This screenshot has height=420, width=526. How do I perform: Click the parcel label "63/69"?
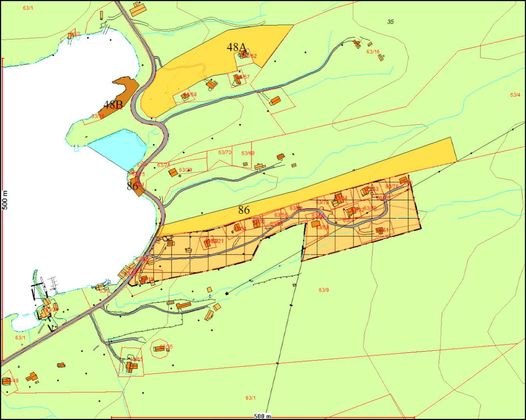pyautogui.click(x=248, y=153)
